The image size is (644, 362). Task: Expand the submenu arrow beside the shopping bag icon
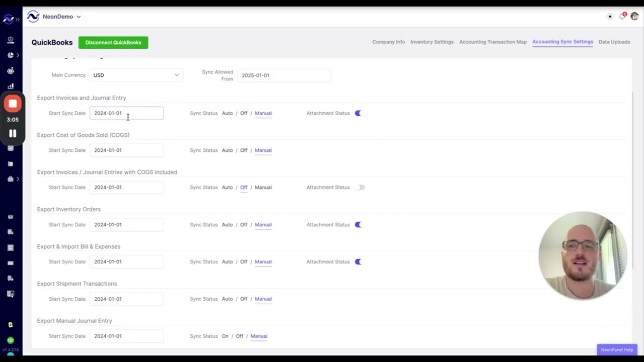point(18,178)
